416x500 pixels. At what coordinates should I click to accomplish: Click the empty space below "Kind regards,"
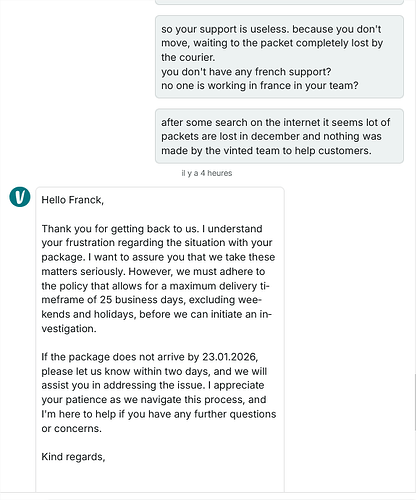[160, 477]
